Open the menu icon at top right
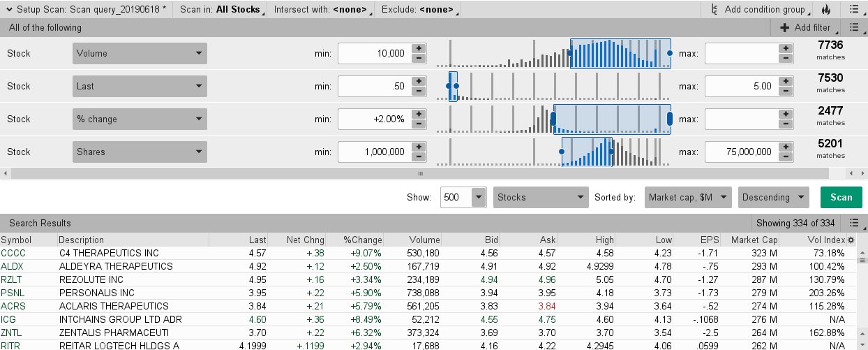Image resolution: width=868 pixels, height=350 pixels. point(854,10)
